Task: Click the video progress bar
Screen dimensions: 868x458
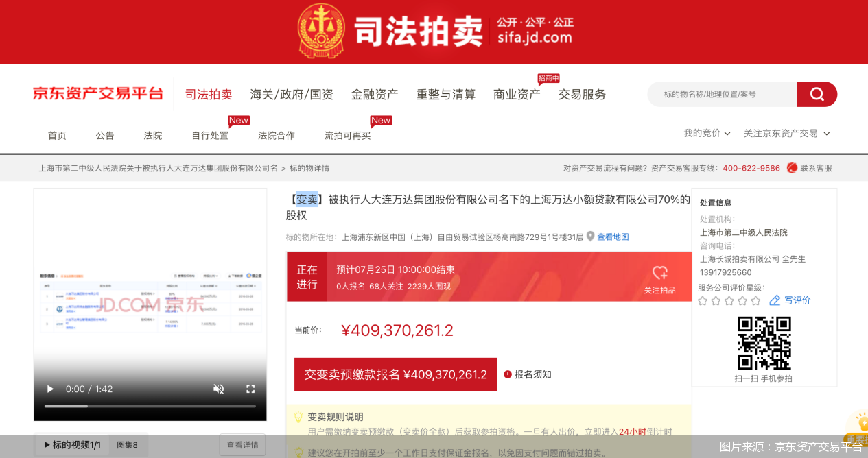Action: (x=150, y=406)
